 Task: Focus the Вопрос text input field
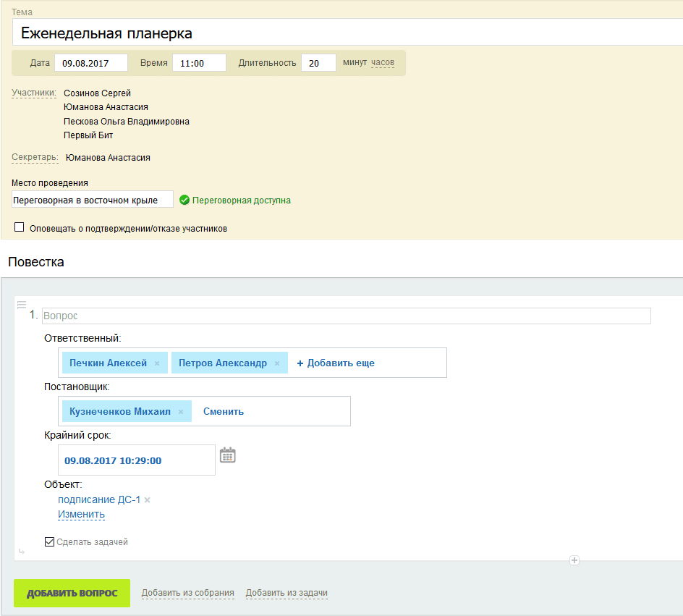[x=346, y=316]
